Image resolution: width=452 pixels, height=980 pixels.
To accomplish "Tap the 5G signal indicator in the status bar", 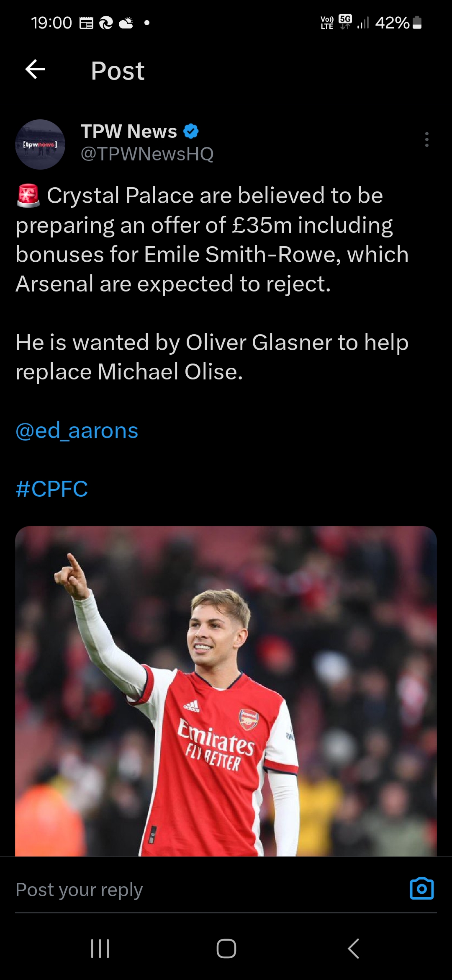I will coord(345,22).
